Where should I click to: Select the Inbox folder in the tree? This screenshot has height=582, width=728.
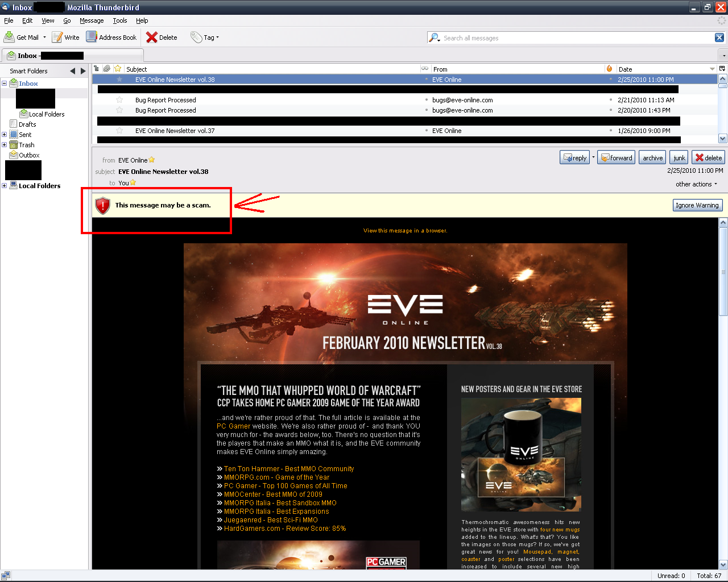28,84
